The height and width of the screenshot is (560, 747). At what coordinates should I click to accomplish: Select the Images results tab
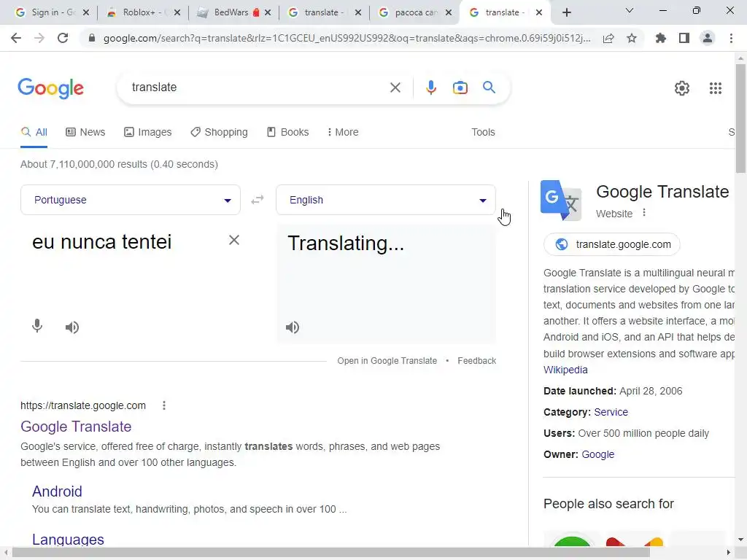click(x=147, y=132)
